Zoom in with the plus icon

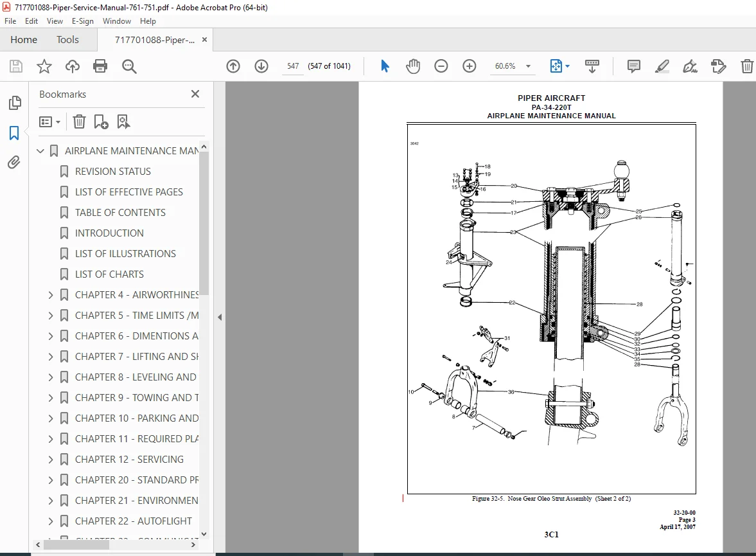(x=469, y=66)
